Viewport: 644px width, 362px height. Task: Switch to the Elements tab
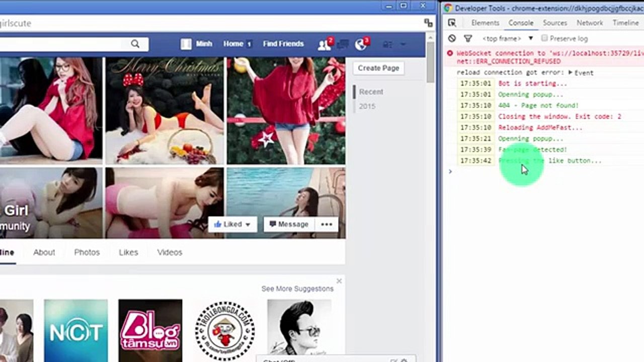tap(485, 23)
